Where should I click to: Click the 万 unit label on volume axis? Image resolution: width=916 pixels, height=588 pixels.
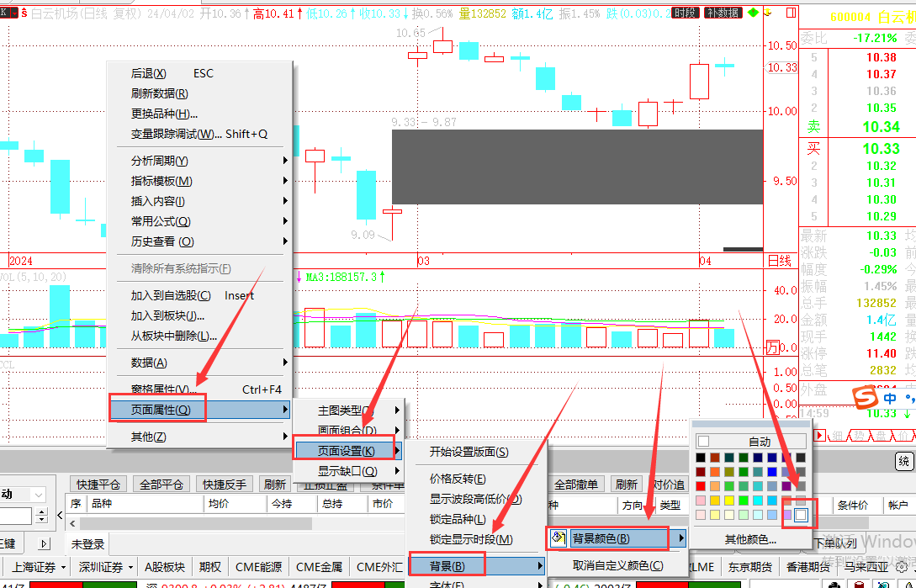pos(772,347)
